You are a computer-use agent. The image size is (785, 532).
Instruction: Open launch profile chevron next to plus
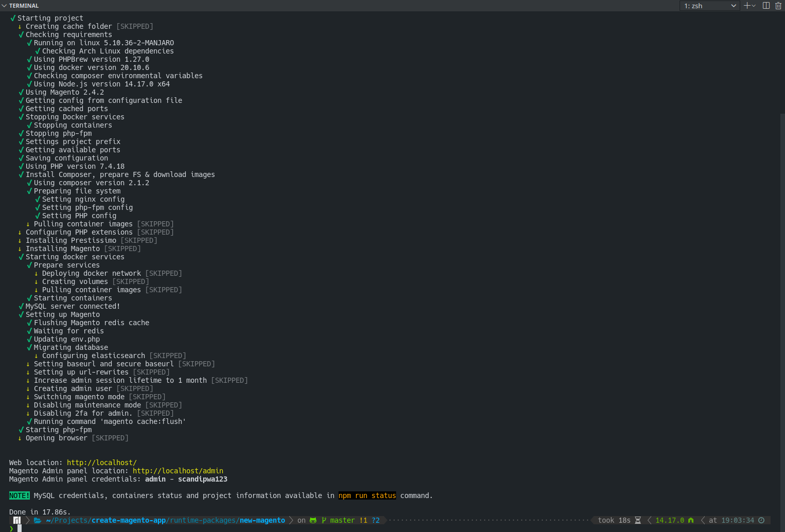pyautogui.click(x=754, y=6)
